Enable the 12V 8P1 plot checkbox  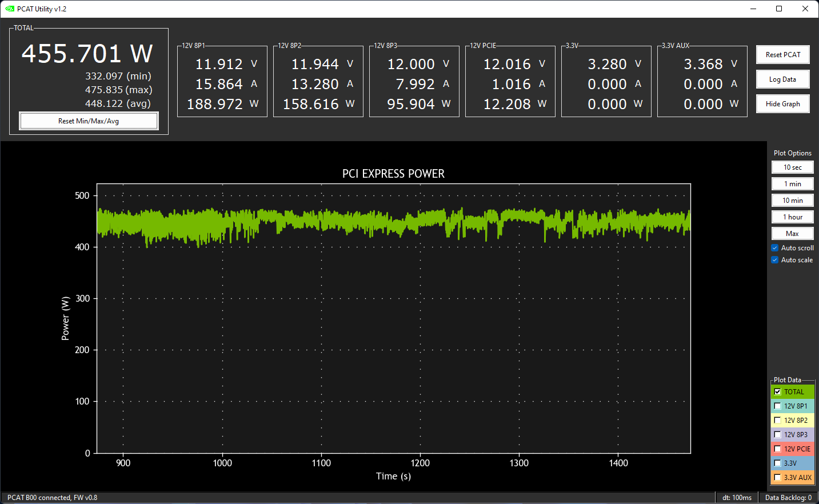pyautogui.click(x=777, y=406)
